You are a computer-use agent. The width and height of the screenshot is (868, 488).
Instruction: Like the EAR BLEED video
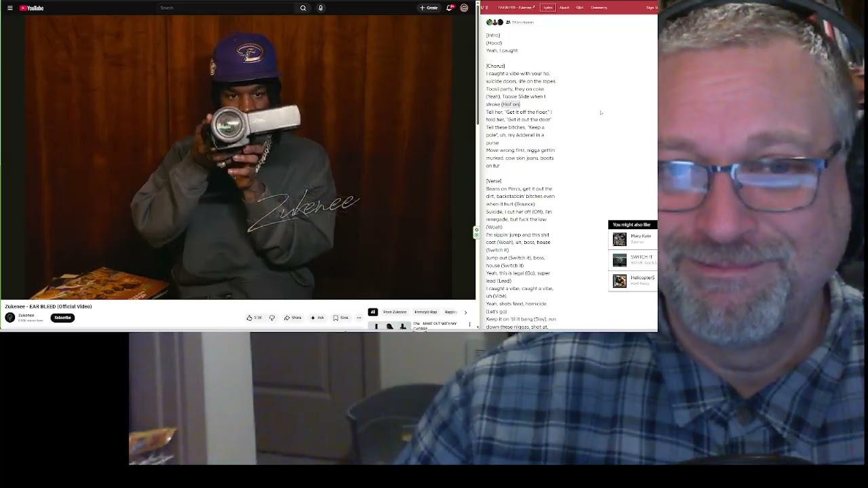(254, 318)
